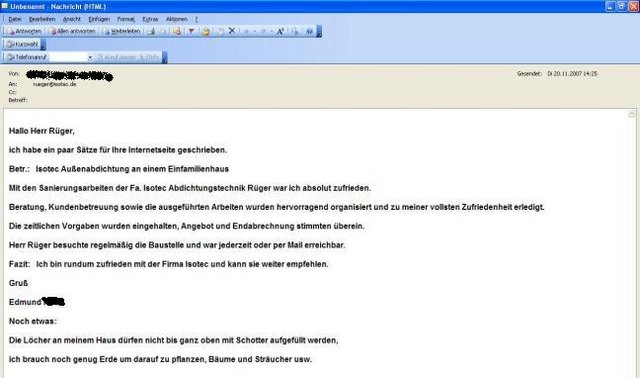Flag message with the red flag icon
Screen dimensions: 640x378
[191, 31]
